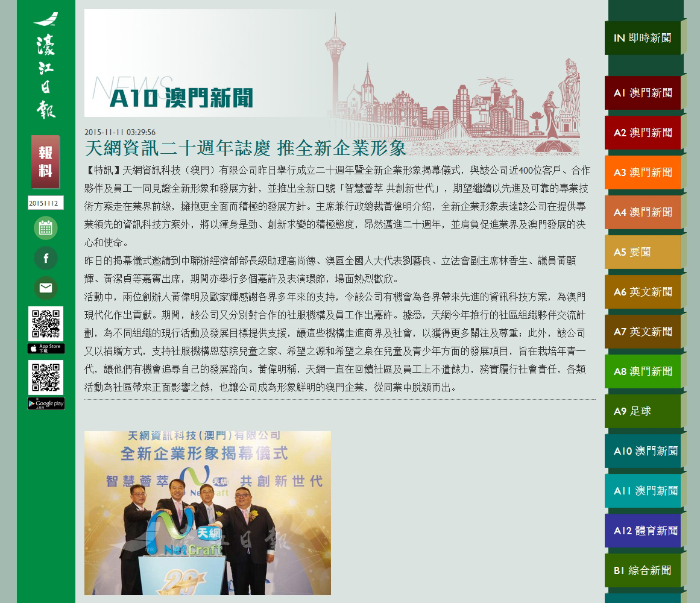The image size is (700, 603).
Task: Tap the App Store download badge
Action: coord(46,348)
